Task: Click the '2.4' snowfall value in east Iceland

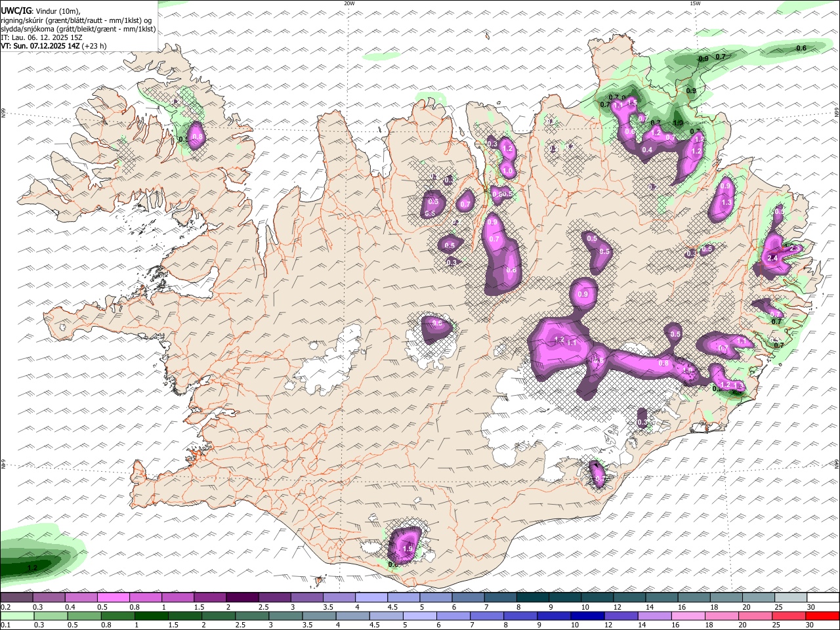Action: [772, 259]
